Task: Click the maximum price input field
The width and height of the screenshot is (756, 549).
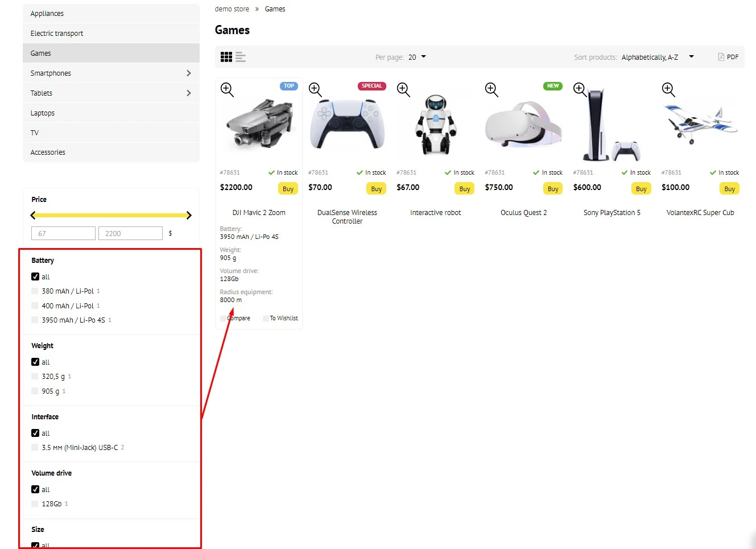Action: pyautogui.click(x=130, y=233)
